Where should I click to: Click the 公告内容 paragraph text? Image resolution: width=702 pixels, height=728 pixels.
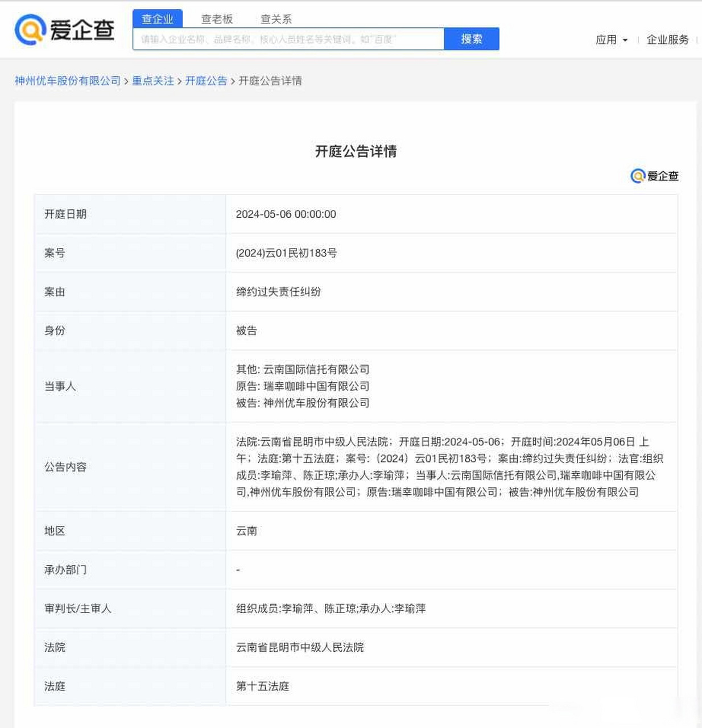tap(449, 467)
